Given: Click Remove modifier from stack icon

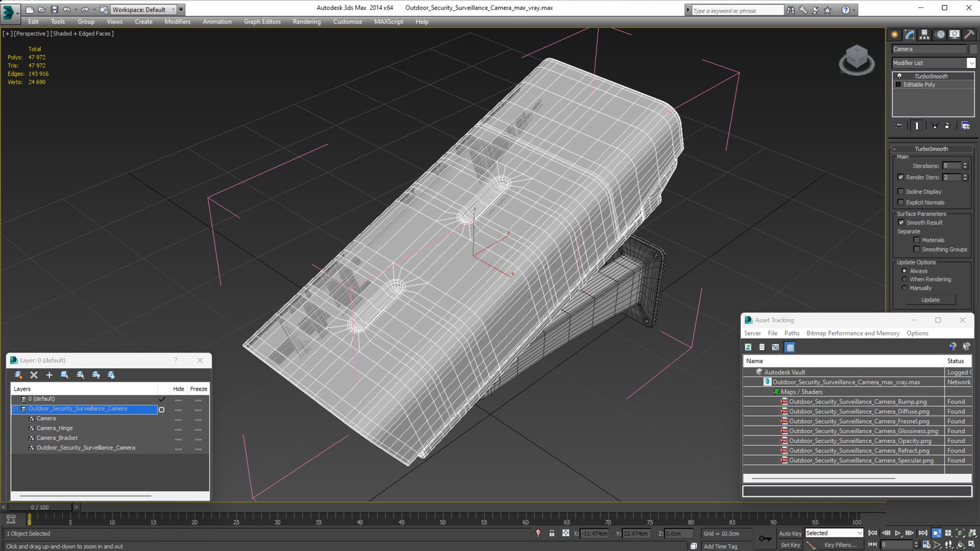Looking at the screenshot, I should point(947,126).
